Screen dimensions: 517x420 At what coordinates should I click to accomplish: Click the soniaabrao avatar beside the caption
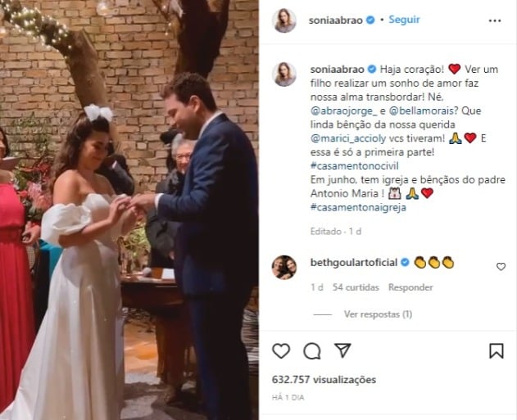[x=284, y=74]
